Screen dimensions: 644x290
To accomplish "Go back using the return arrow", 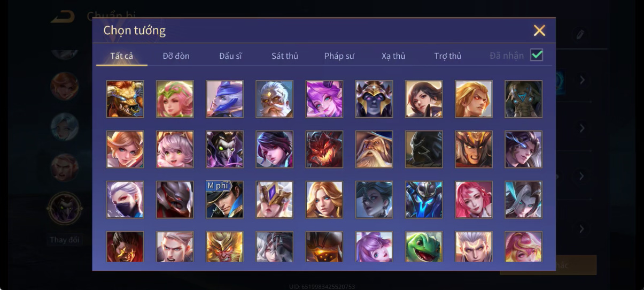I will (63, 17).
